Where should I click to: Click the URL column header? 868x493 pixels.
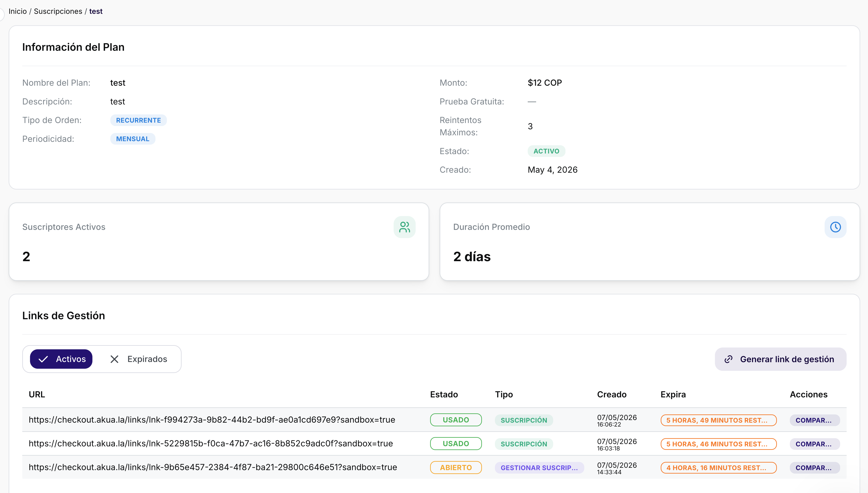tap(37, 395)
